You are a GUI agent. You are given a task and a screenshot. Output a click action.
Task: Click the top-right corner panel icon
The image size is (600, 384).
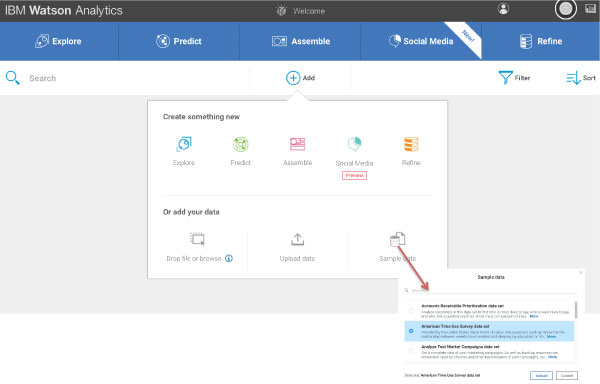point(590,9)
